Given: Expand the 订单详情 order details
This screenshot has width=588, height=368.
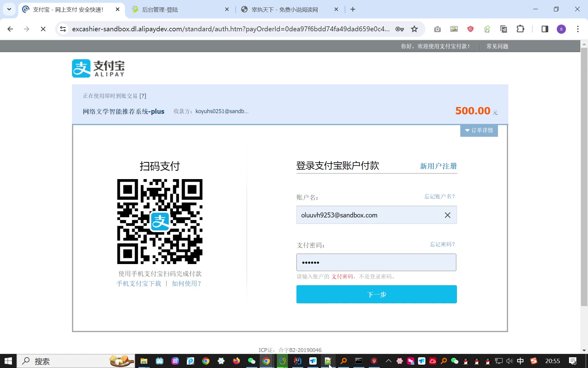Looking at the screenshot, I should coord(479,130).
